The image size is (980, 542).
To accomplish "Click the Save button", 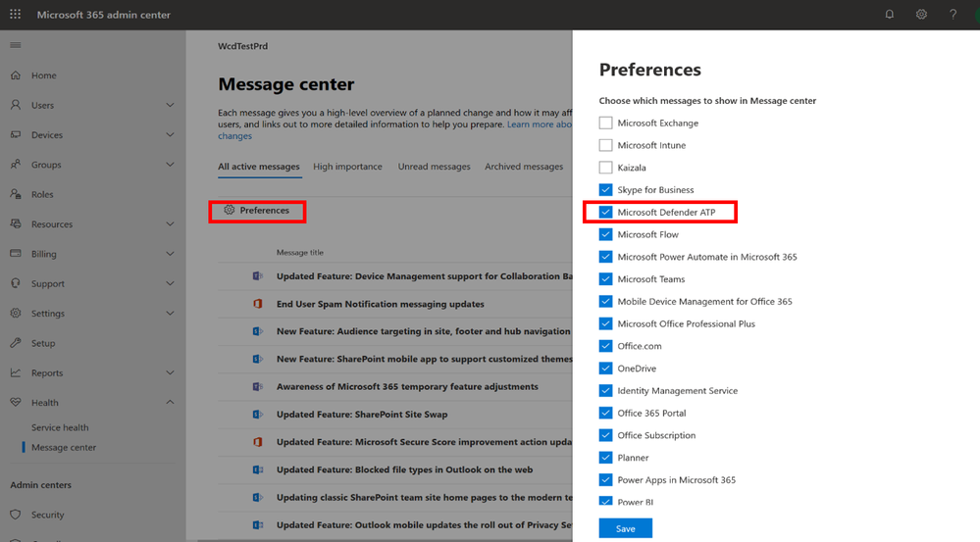I will (626, 528).
